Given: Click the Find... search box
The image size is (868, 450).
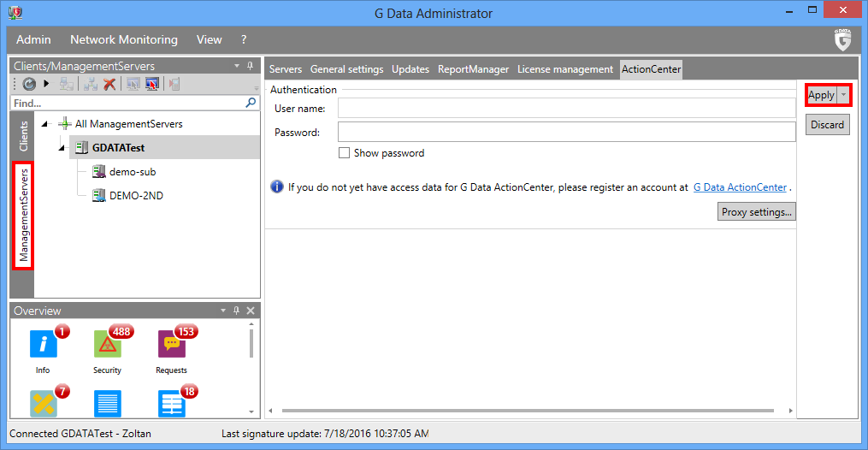Looking at the screenshot, I should pyautogui.click(x=135, y=103).
